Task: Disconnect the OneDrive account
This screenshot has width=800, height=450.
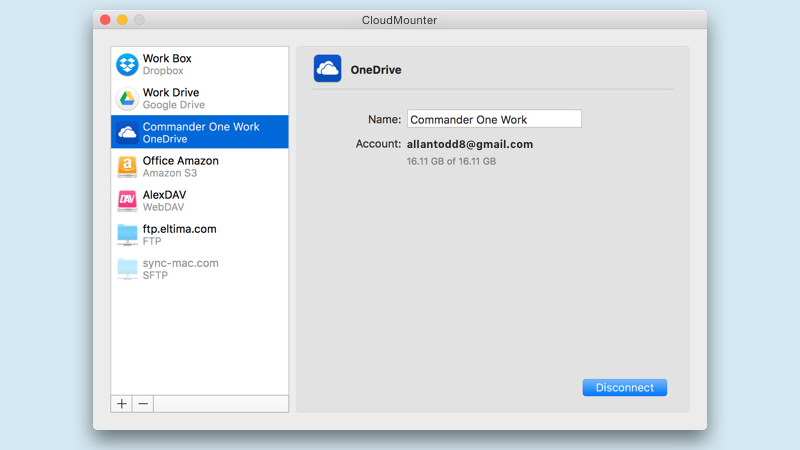Action: [x=624, y=387]
